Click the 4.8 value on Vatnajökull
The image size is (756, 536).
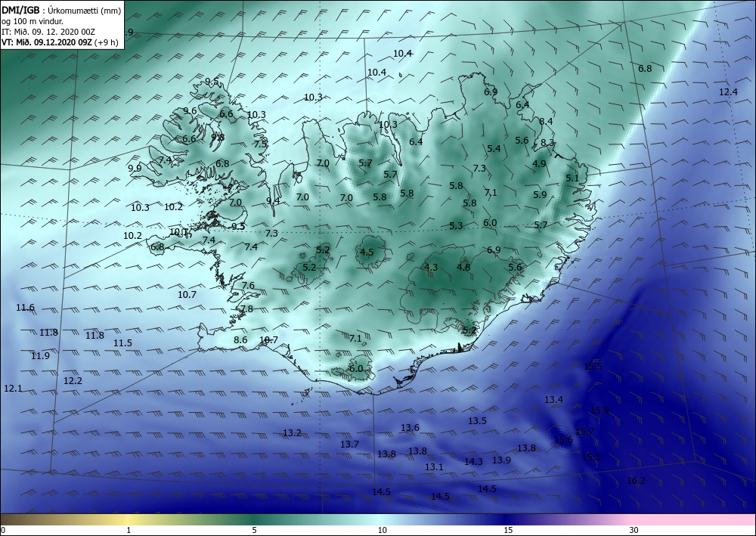click(463, 267)
